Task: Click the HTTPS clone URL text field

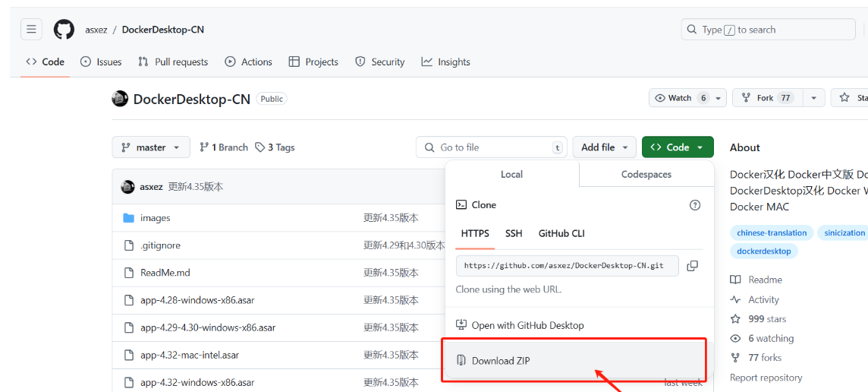Action: (x=568, y=266)
